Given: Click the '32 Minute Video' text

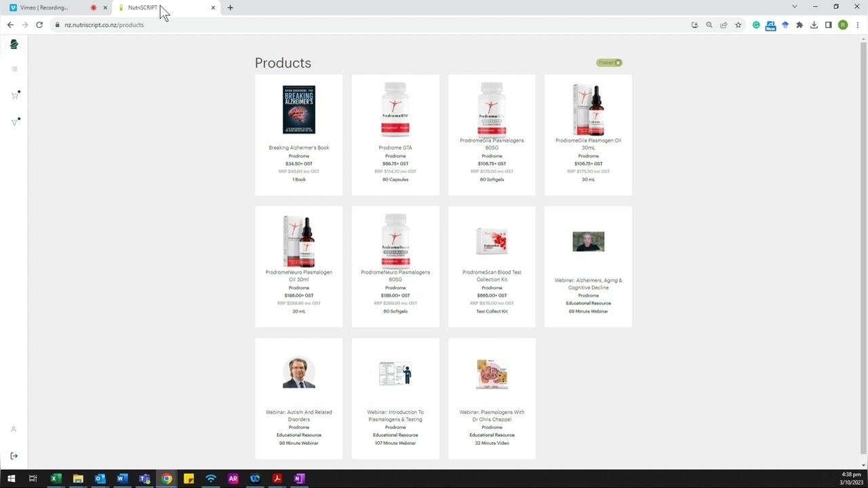Looking at the screenshot, I should (x=492, y=443).
